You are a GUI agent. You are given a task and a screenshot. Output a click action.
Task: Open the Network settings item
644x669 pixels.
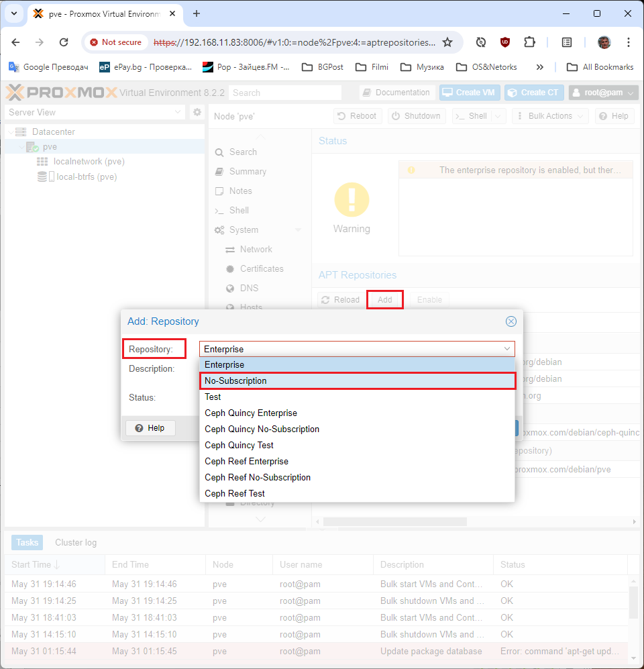tap(256, 249)
